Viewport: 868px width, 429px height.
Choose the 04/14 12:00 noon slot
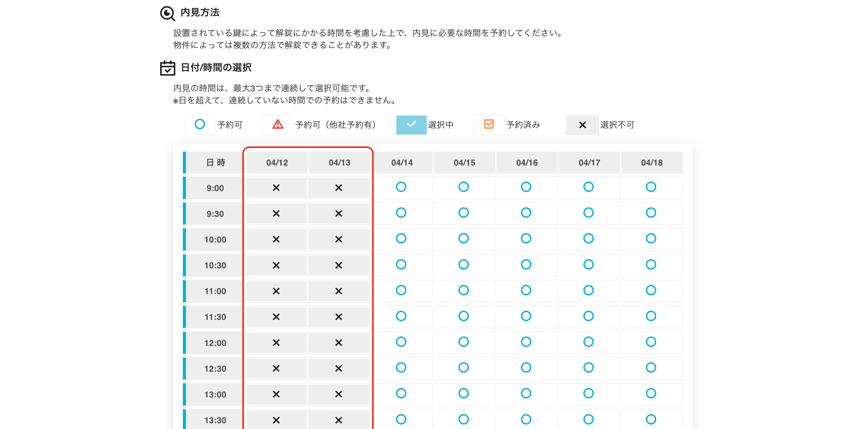401,342
